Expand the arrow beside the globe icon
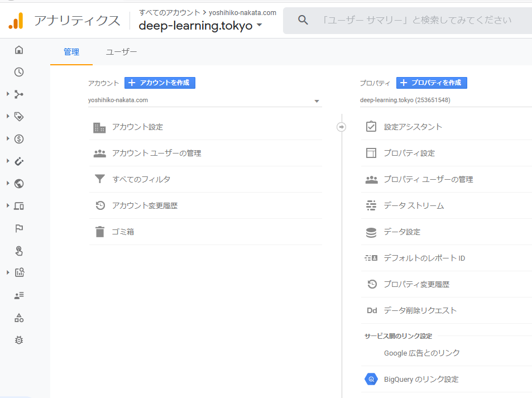The image size is (532, 398). pos(8,183)
